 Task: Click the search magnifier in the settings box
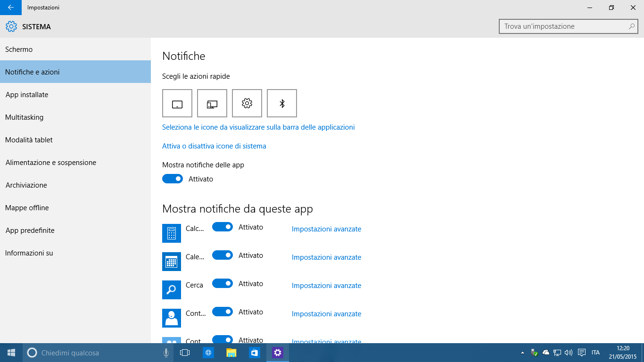632,26
